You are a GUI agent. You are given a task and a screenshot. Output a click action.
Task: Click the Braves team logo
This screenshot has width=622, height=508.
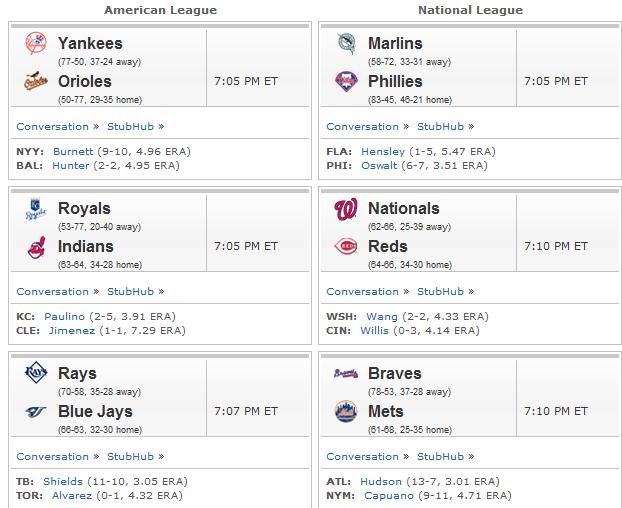click(x=346, y=373)
